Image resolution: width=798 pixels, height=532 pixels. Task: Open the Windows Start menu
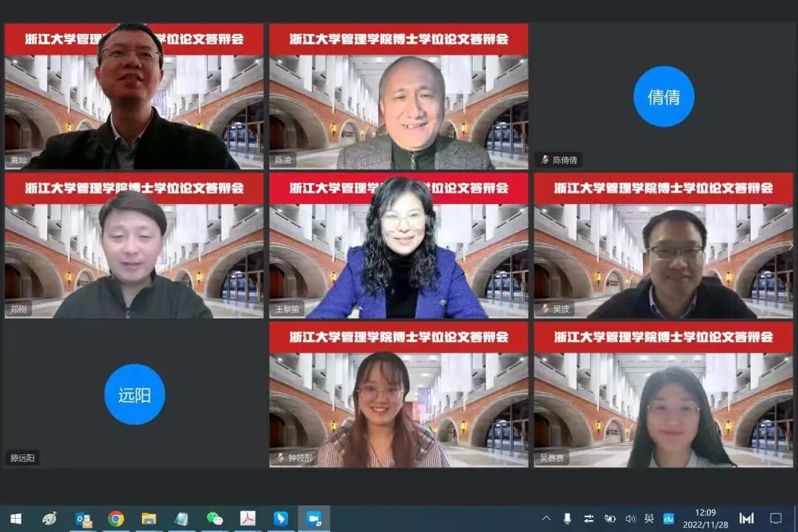pos(15,518)
